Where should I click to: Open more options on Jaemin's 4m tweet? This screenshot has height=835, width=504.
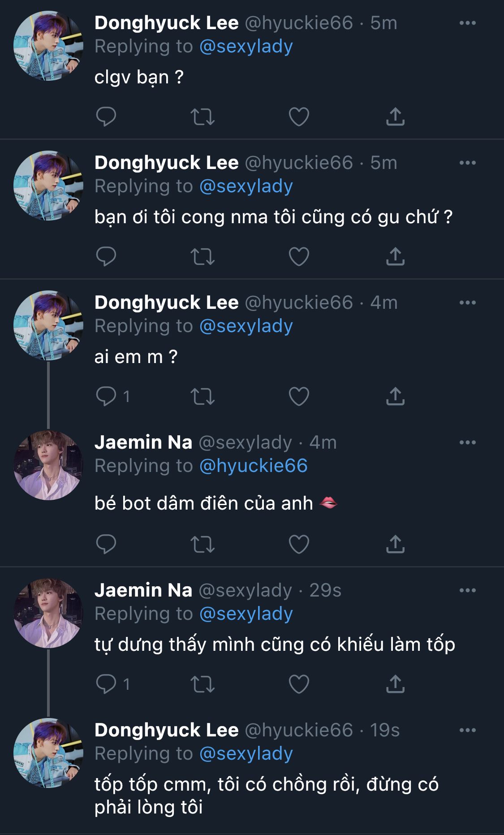click(x=467, y=442)
